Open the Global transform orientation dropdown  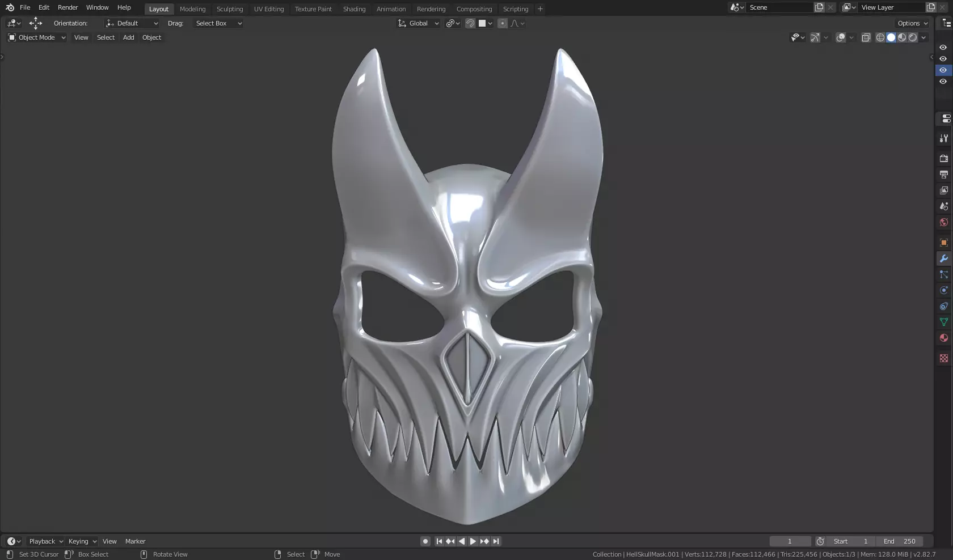point(419,23)
